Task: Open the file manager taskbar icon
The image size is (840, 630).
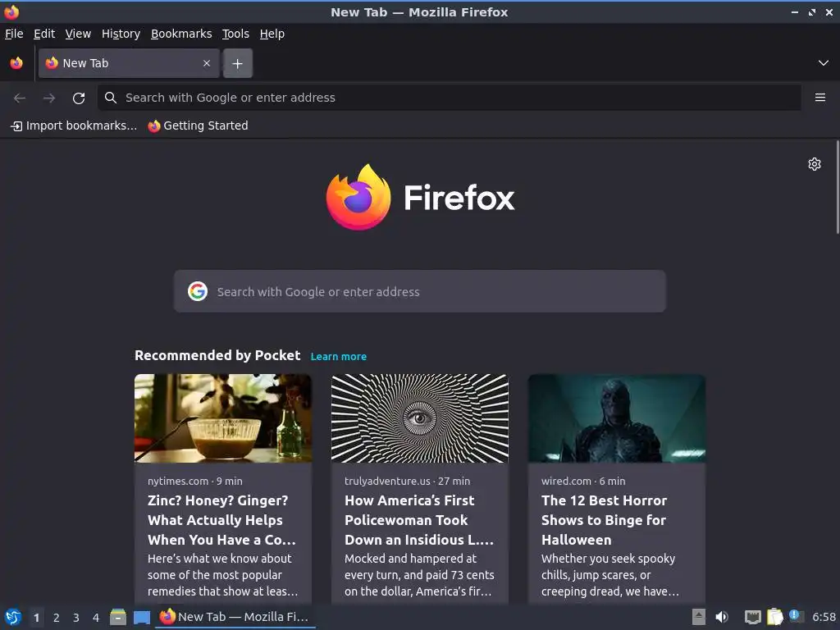Action: pyautogui.click(x=118, y=617)
